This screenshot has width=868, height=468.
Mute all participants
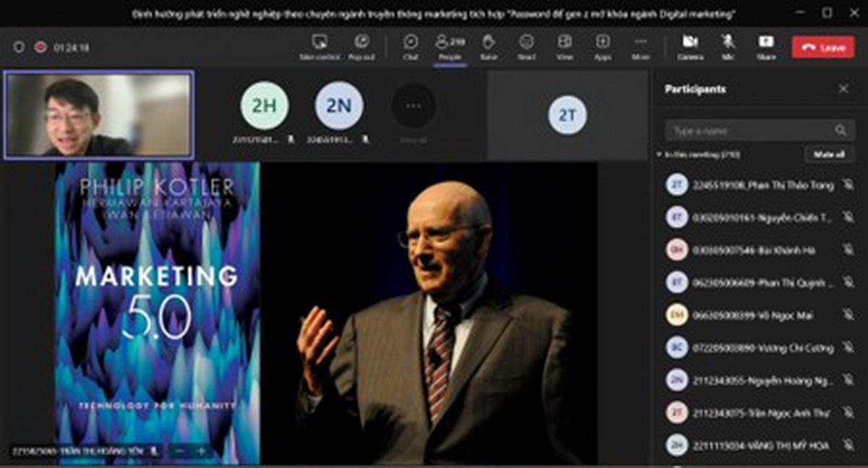(x=830, y=154)
